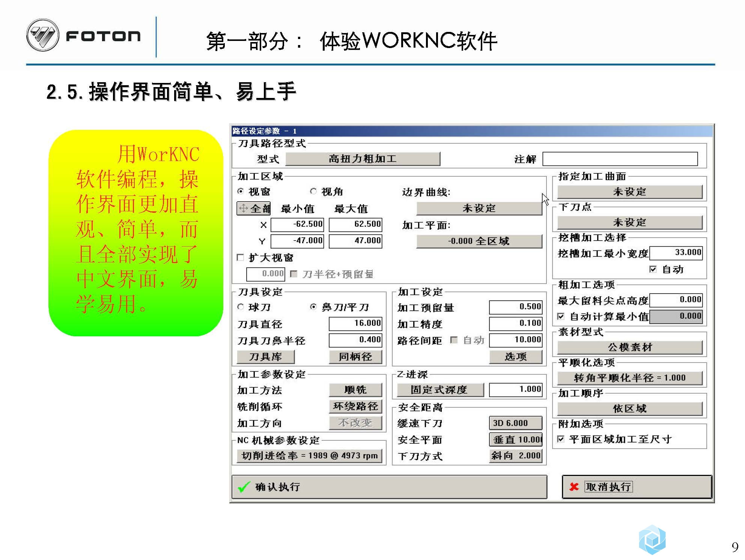Image resolution: width=745 pixels, height=560 pixels.
Task: Select the 球刀 tool radio button
Action: 241,307
